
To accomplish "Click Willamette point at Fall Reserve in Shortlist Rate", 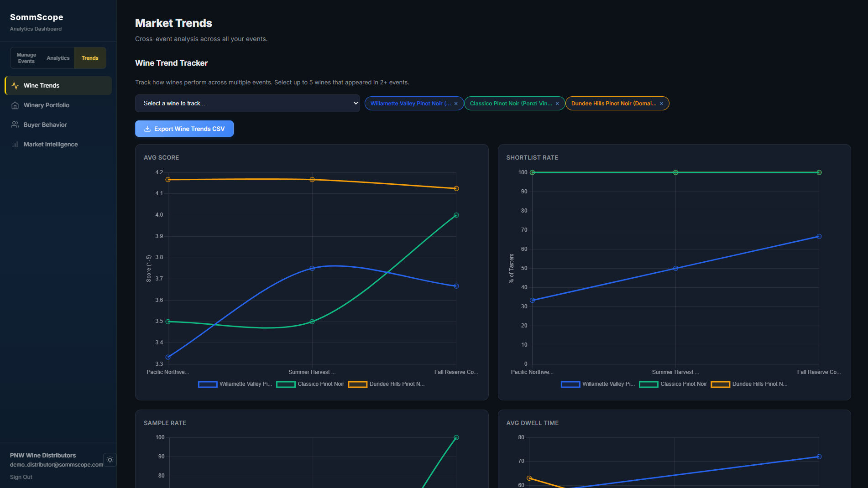I will pos(819,237).
